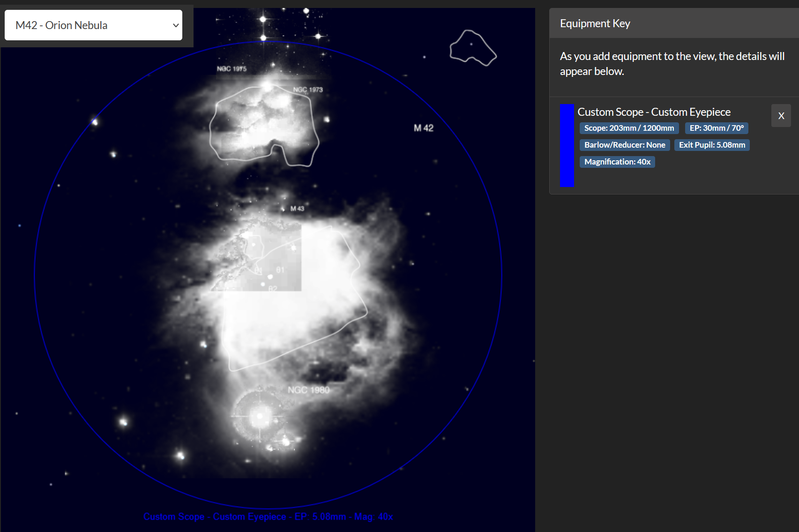
Task: Click the M 42 label on the sky view
Action: [x=424, y=128]
